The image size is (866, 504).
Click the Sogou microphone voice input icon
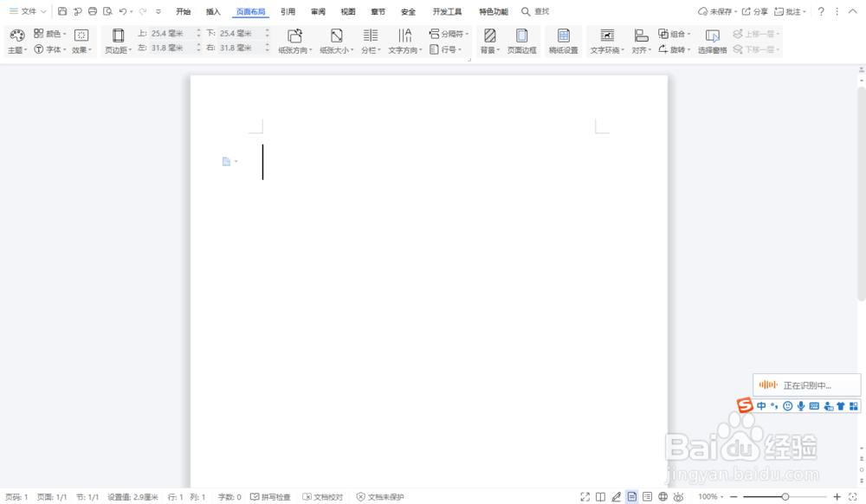[x=801, y=406]
